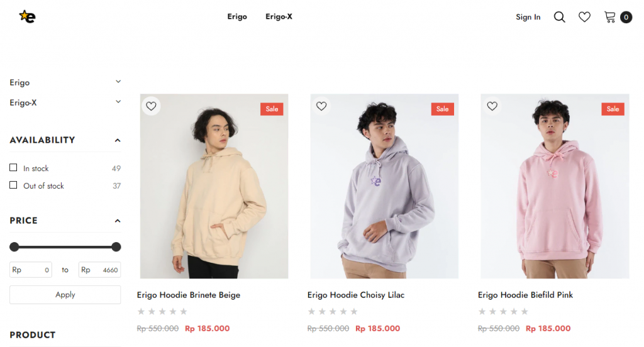
Task: Expand the Erigo-X sidebar category
Action: point(118,102)
